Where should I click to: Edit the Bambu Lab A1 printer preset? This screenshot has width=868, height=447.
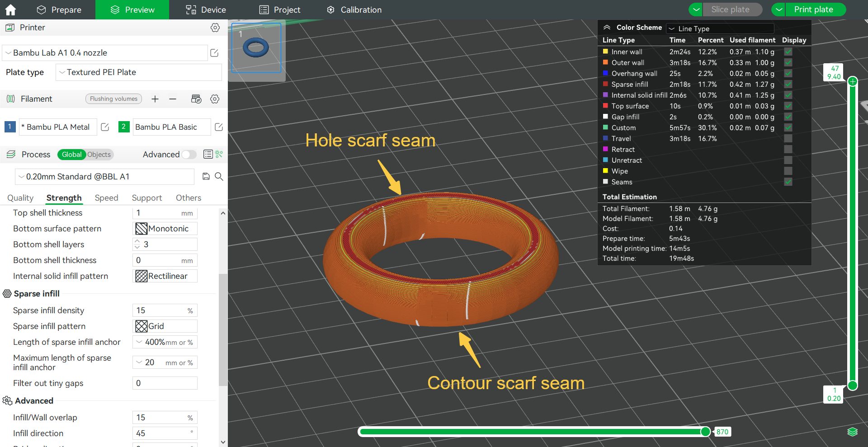[215, 53]
